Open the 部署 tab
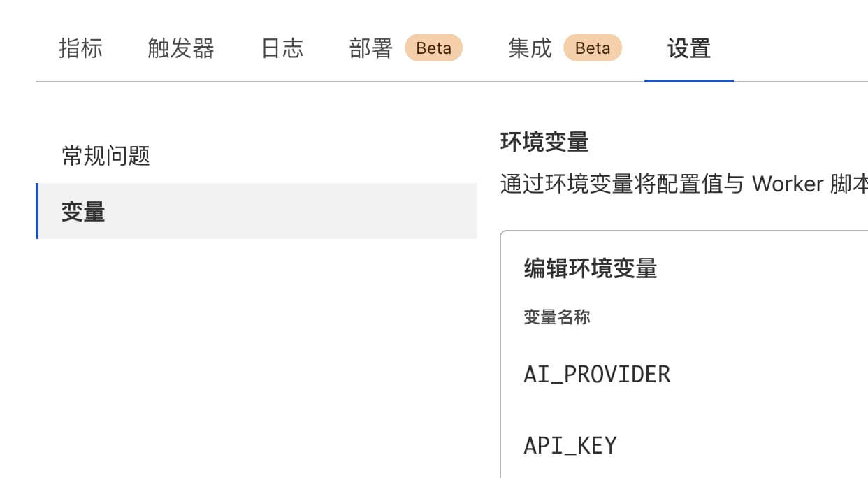The width and height of the screenshot is (868, 478). (371, 48)
